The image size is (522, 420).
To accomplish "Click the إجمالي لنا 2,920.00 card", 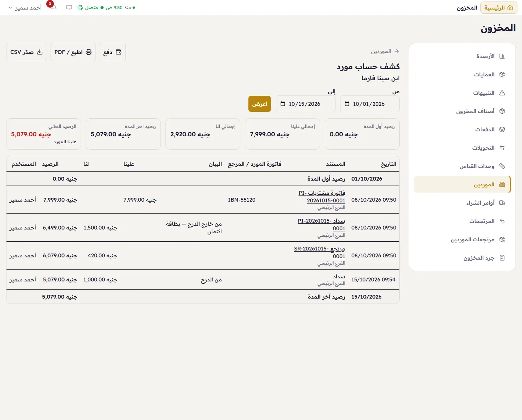I will tap(203, 134).
